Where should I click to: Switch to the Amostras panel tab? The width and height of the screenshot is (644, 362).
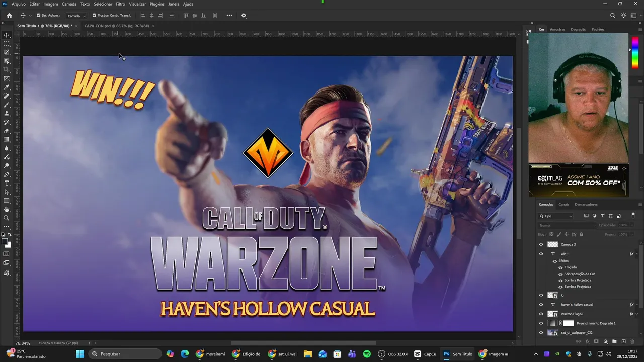(557, 29)
